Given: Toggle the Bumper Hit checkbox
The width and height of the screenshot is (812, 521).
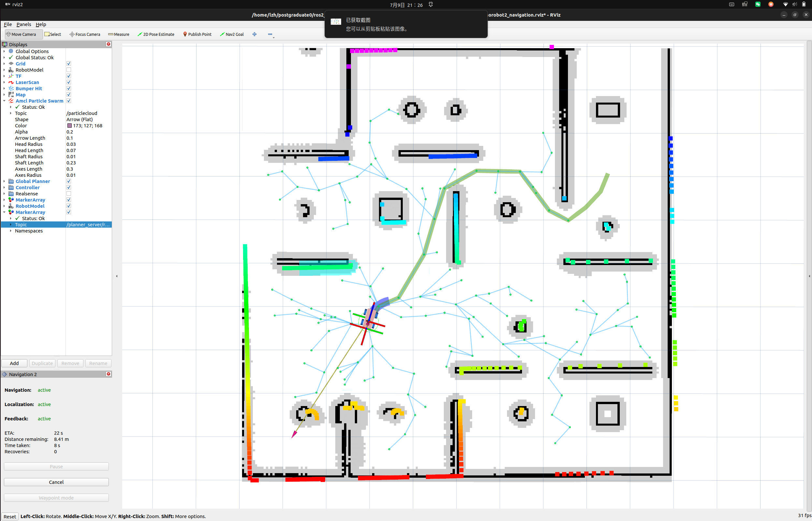Looking at the screenshot, I should pyautogui.click(x=69, y=88).
